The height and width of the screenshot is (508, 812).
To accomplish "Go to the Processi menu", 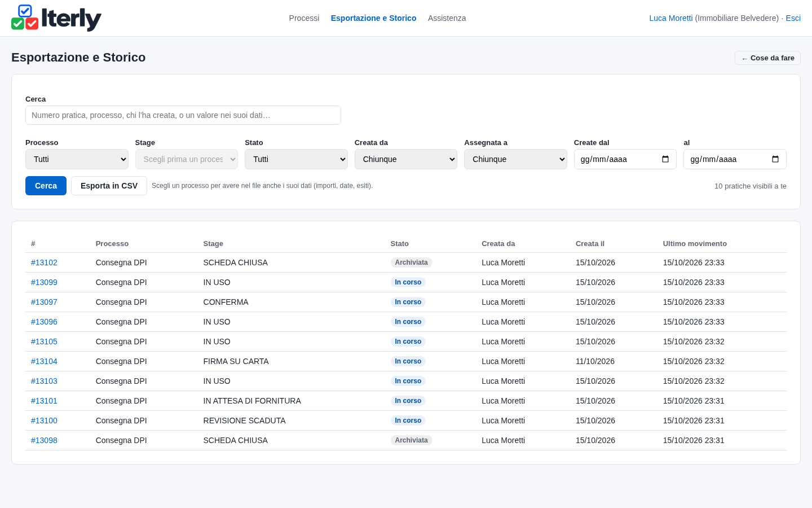I will click(x=304, y=18).
